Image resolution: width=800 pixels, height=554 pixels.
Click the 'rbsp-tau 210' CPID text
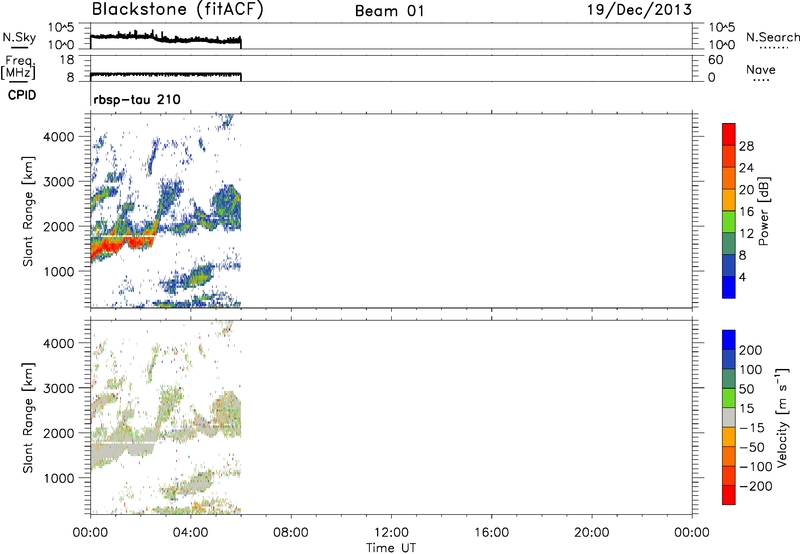coord(137,99)
